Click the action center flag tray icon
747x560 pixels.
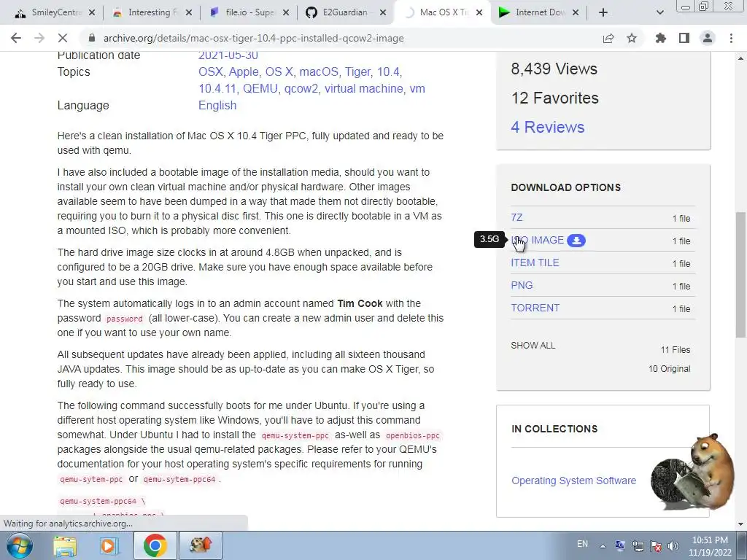(x=656, y=546)
